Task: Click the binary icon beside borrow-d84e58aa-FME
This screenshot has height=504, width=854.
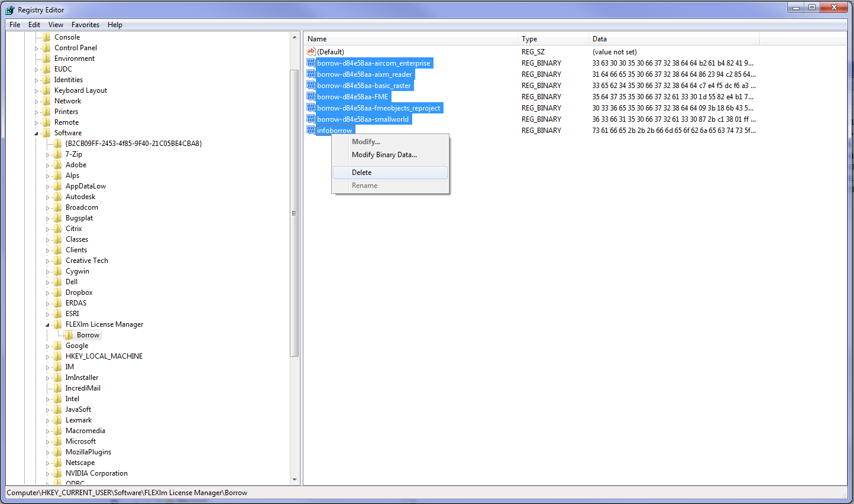Action: (x=311, y=96)
